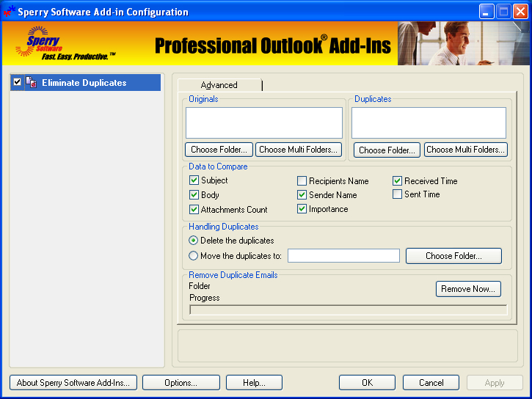Close the Sperry configuration window
The image size is (532, 399).
point(520,12)
